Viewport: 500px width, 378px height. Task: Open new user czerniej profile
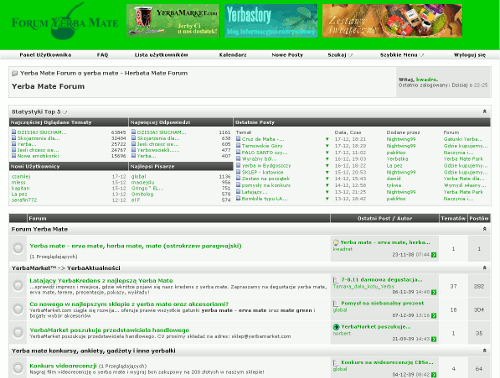21,176
